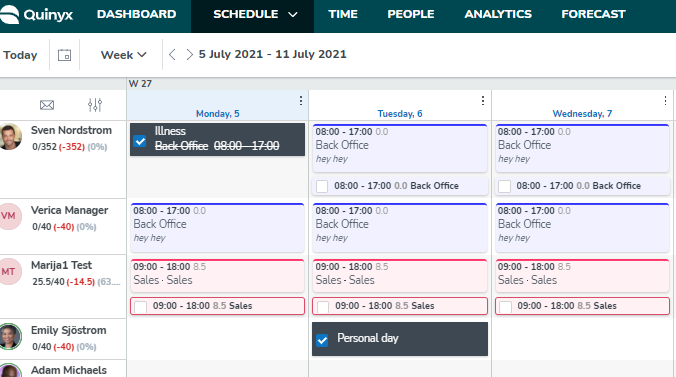
Task: Check Marija1's Monday 09:00 - 18:00 Sales checkbox
Action: pyautogui.click(x=141, y=307)
